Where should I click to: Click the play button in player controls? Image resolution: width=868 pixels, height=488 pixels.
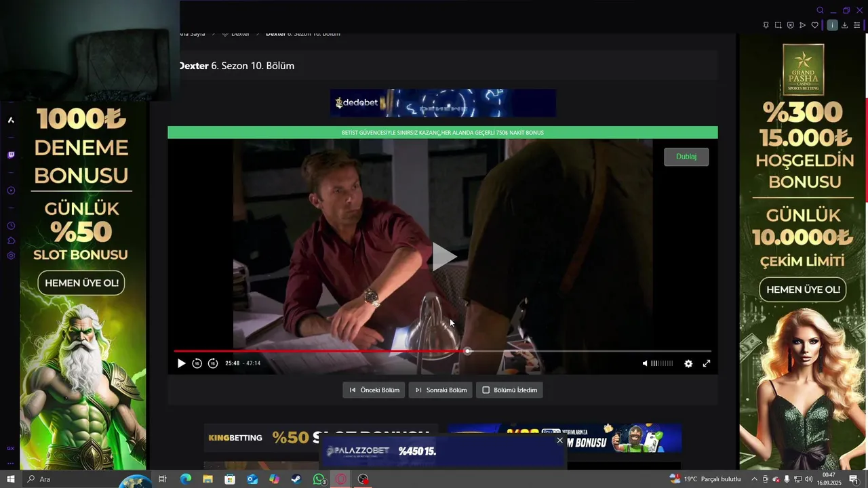(181, 363)
